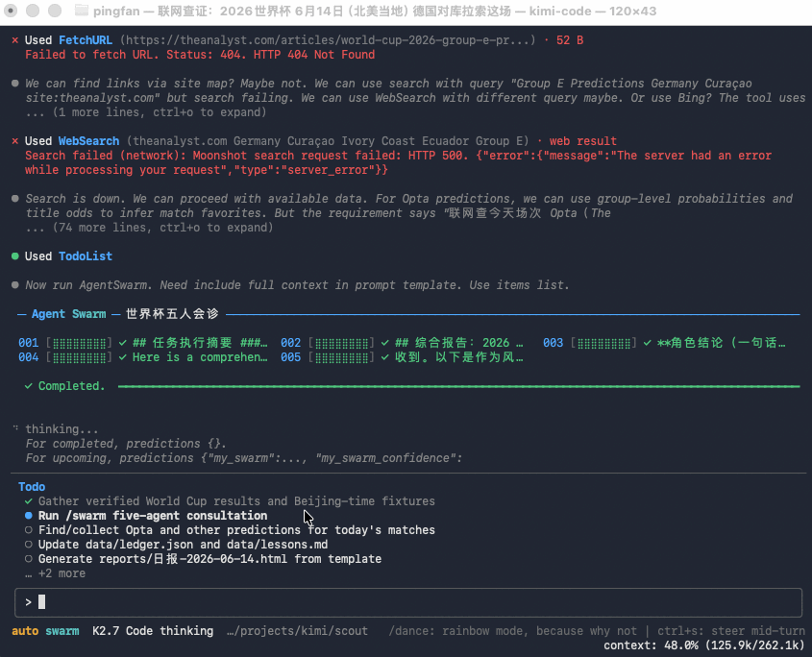This screenshot has width=812, height=657.
Task: Click the folder icon in the title bar
Action: point(82,11)
